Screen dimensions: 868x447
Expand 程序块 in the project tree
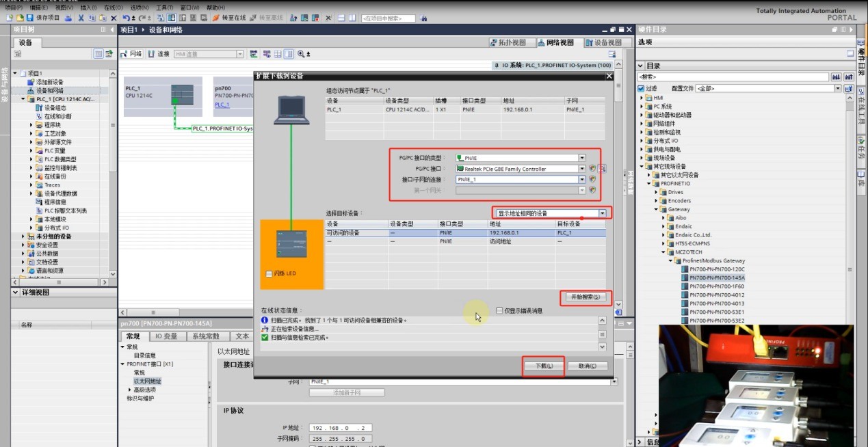pyautogui.click(x=31, y=125)
